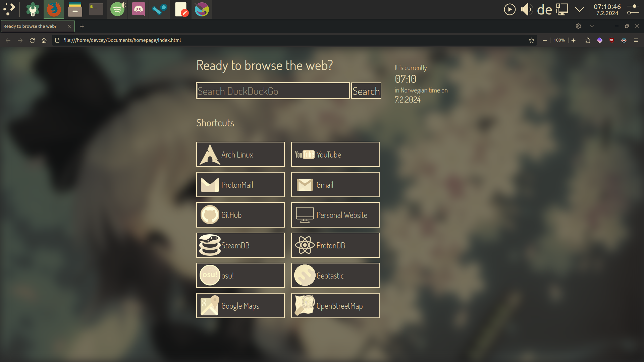The image size is (644, 362).
Task: Expand the list all tabs chevron
Action: click(x=592, y=26)
